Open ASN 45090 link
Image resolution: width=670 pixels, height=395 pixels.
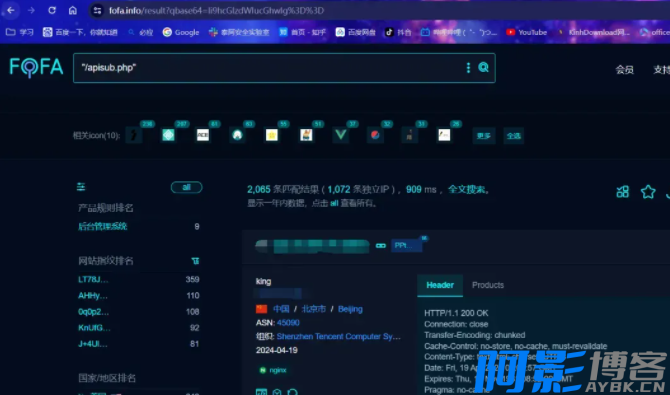[x=288, y=322]
